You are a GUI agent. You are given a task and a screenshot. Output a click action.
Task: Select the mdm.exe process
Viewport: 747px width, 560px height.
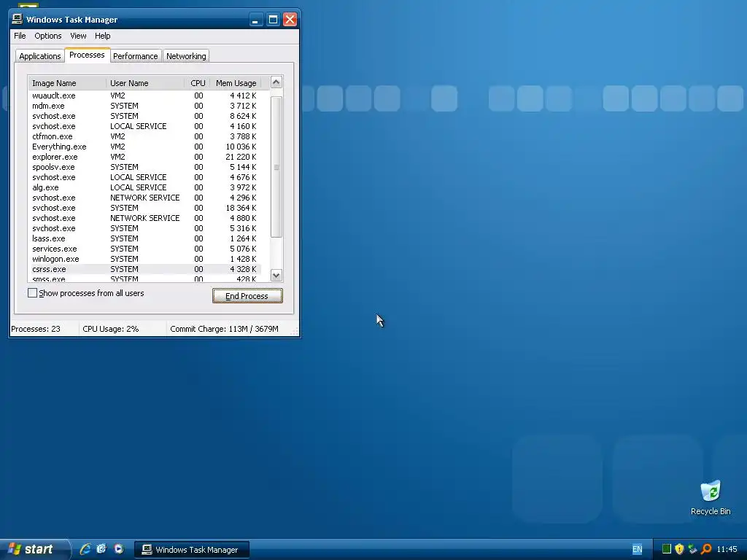coord(145,106)
